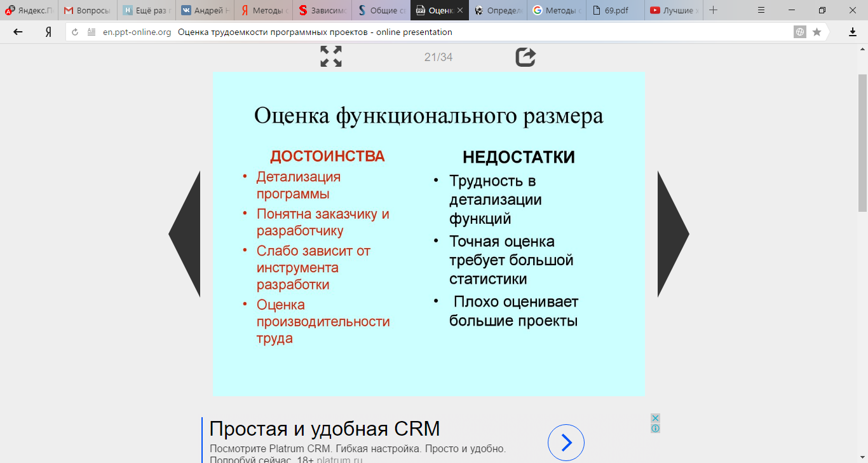Screen dimensions: 868x463
Task: Click the ДОСТОИНСТВА heading on the slide
Action: pyautogui.click(x=327, y=156)
